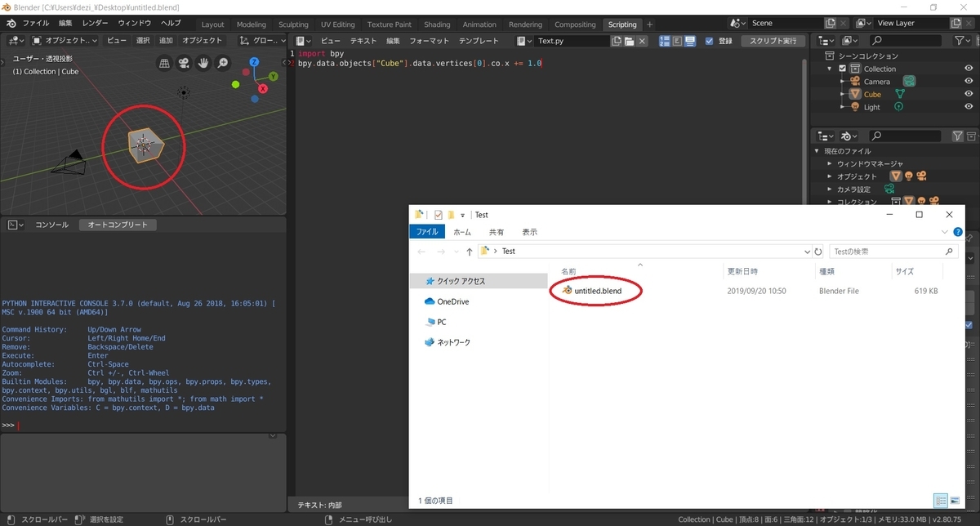Click the Explorer back arrow
This screenshot has height=526, width=980.
[421, 252]
